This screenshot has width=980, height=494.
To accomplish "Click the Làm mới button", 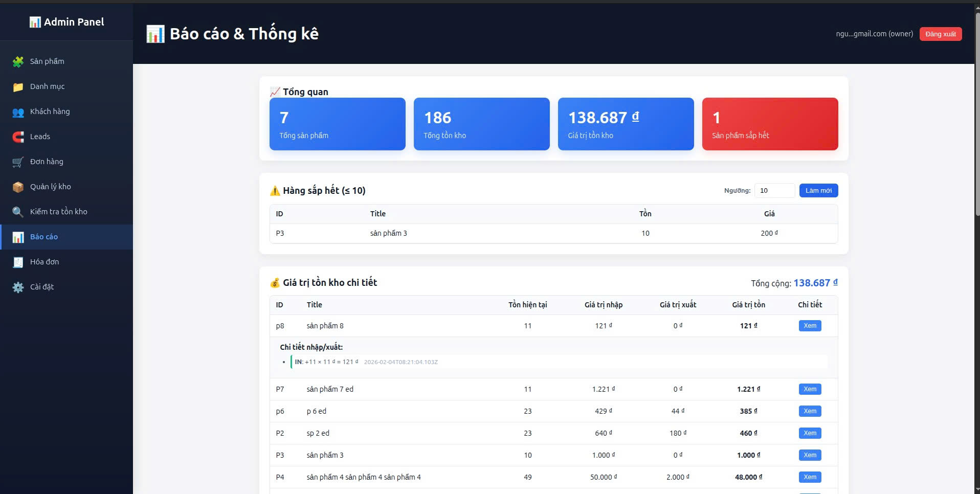I will (818, 190).
